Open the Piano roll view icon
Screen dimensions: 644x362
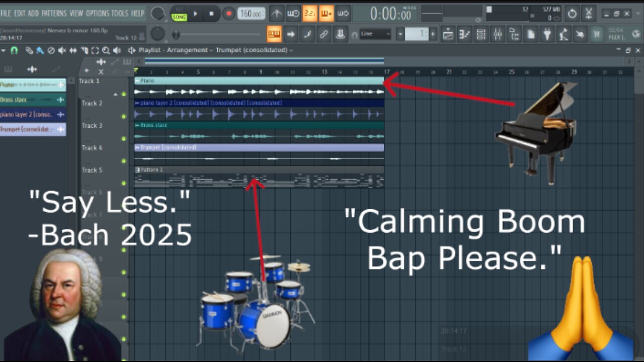click(x=465, y=34)
